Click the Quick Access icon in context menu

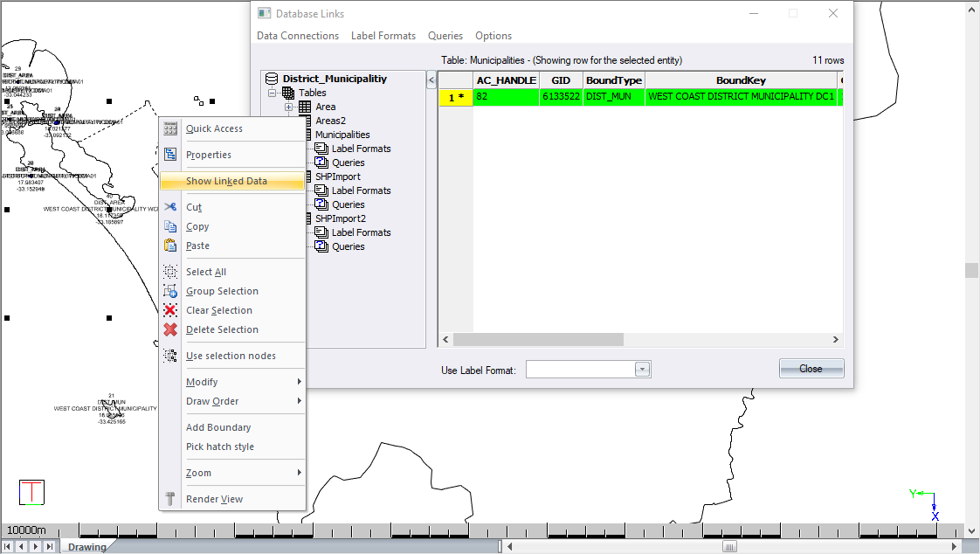point(170,128)
